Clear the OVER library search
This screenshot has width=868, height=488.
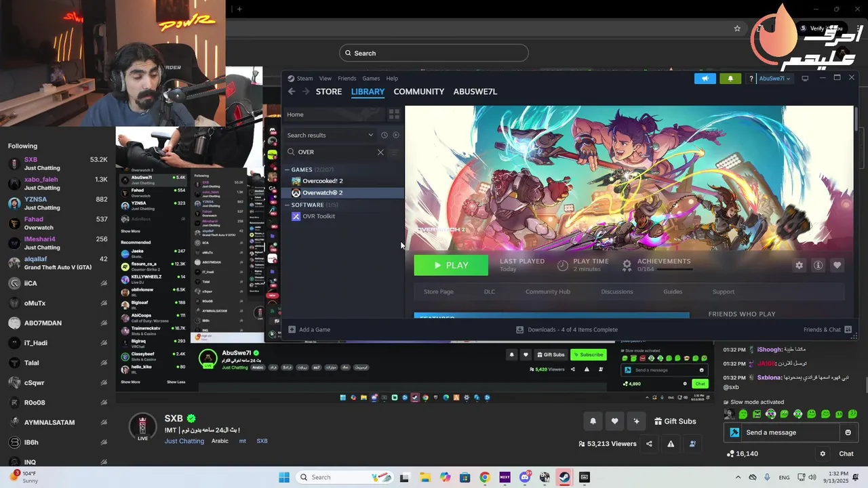coord(380,152)
